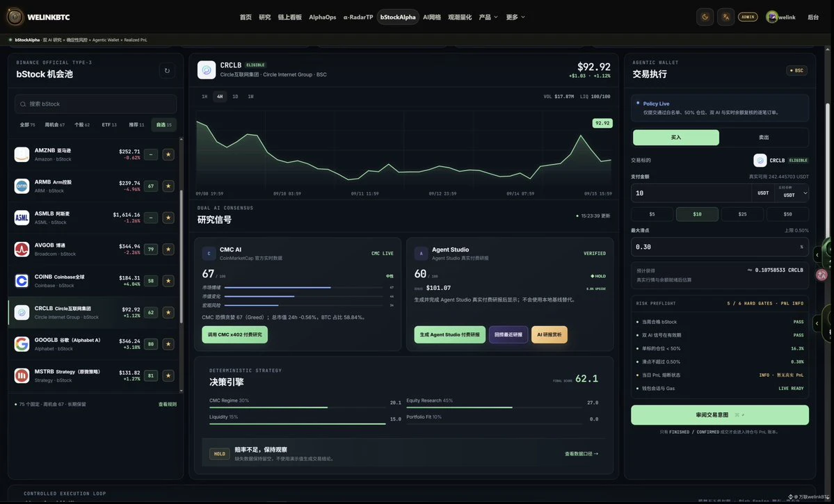Toggle favorite star for GOOGLB
The height and width of the screenshot is (504, 834).
(x=168, y=344)
